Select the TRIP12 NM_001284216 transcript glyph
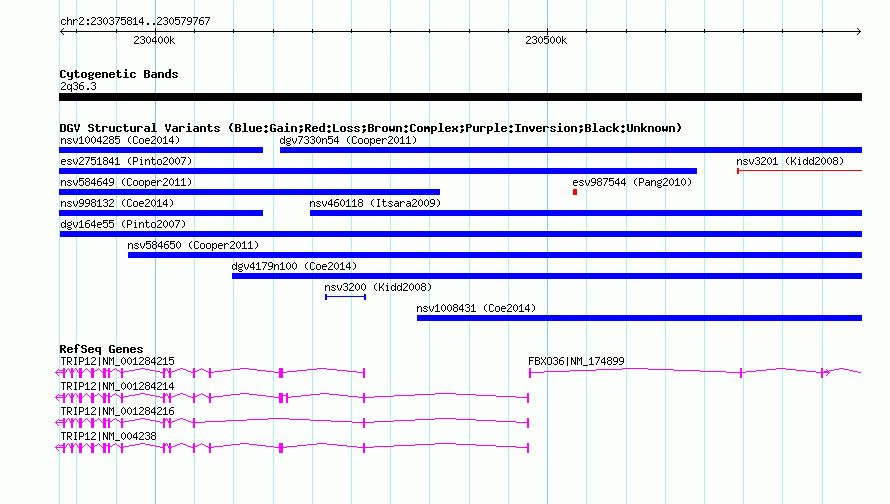890x504 pixels. [x=292, y=422]
